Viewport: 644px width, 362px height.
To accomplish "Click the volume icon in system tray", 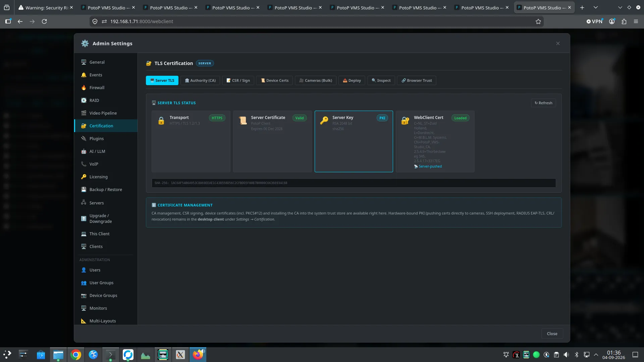I will click(567, 355).
